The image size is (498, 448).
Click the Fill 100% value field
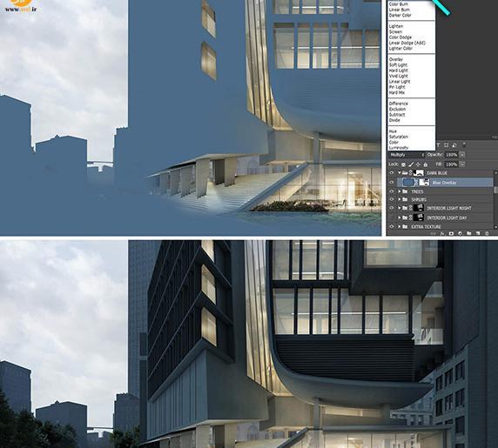pos(452,164)
